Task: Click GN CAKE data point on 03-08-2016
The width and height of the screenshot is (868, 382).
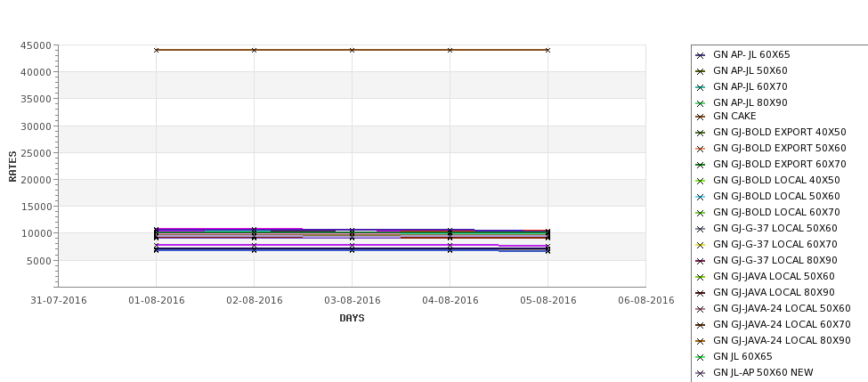Action: click(x=352, y=50)
